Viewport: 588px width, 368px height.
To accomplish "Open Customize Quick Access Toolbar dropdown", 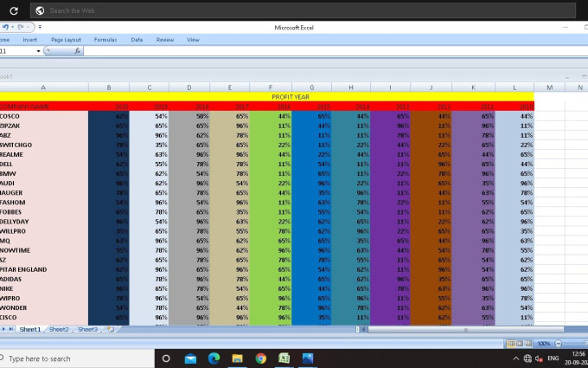I will (40, 27).
